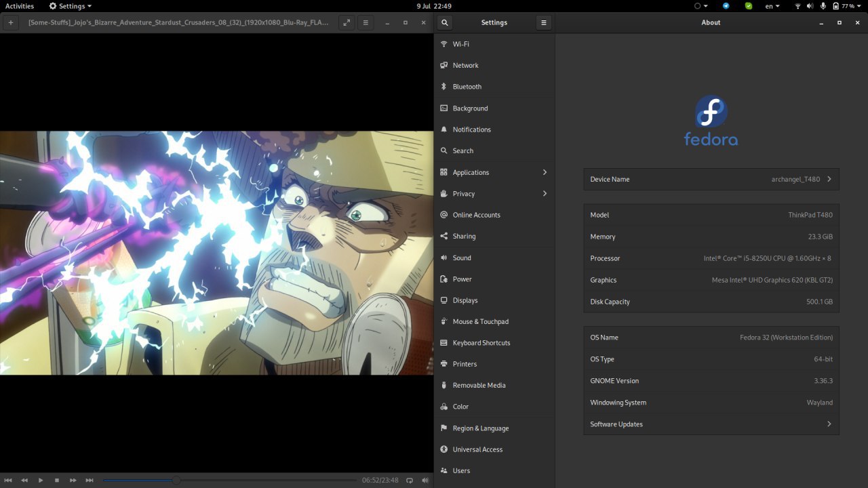Expand the Applications chevron arrow
The width and height of the screenshot is (868, 488).
click(x=545, y=172)
